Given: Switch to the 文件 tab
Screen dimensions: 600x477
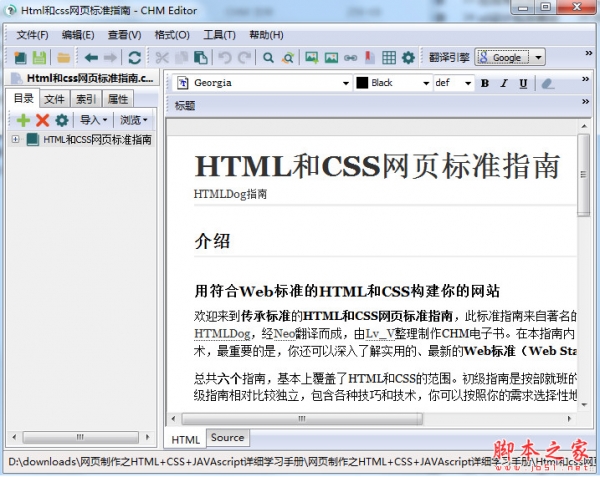Looking at the screenshot, I should tap(54, 99).
